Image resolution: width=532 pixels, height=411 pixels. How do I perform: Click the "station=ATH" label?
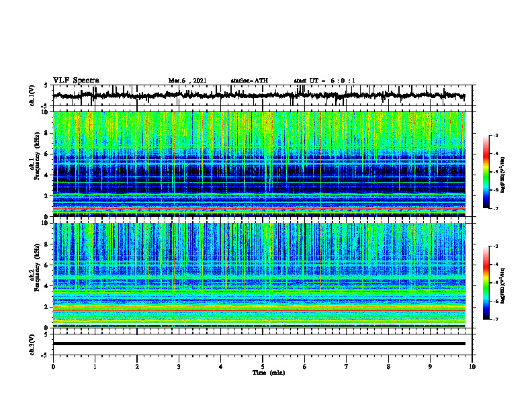pos(249,81)
